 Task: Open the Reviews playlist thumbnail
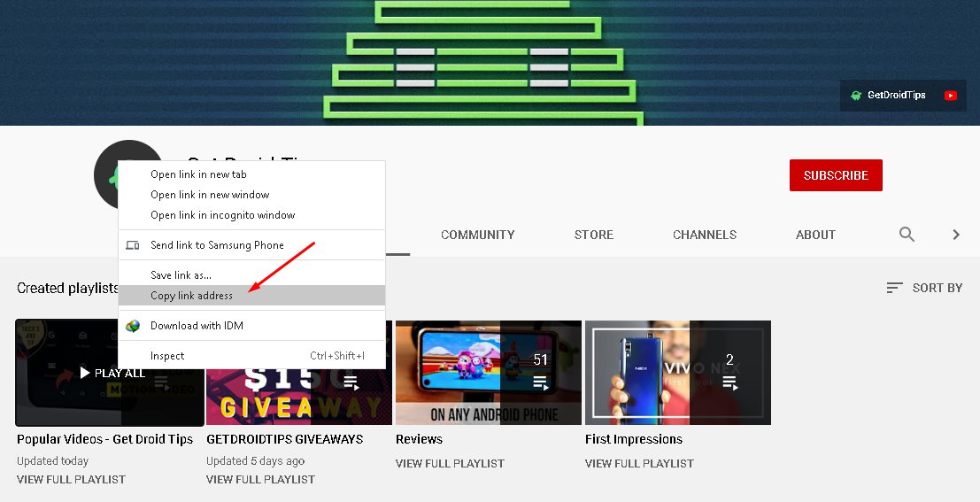click(x=488, y=373)
